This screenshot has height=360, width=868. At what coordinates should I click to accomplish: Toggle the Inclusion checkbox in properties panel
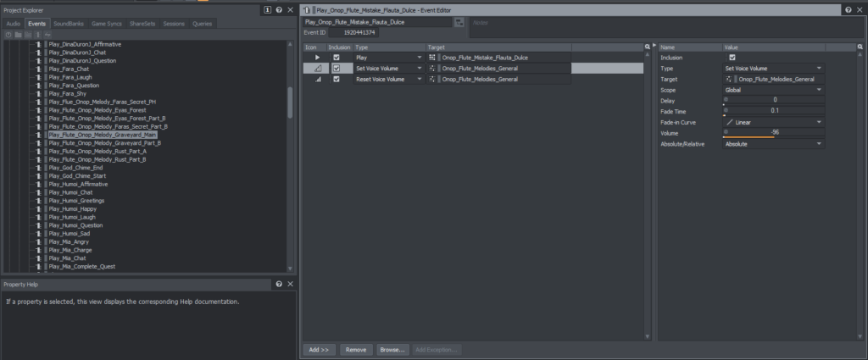tap(732, 57)
